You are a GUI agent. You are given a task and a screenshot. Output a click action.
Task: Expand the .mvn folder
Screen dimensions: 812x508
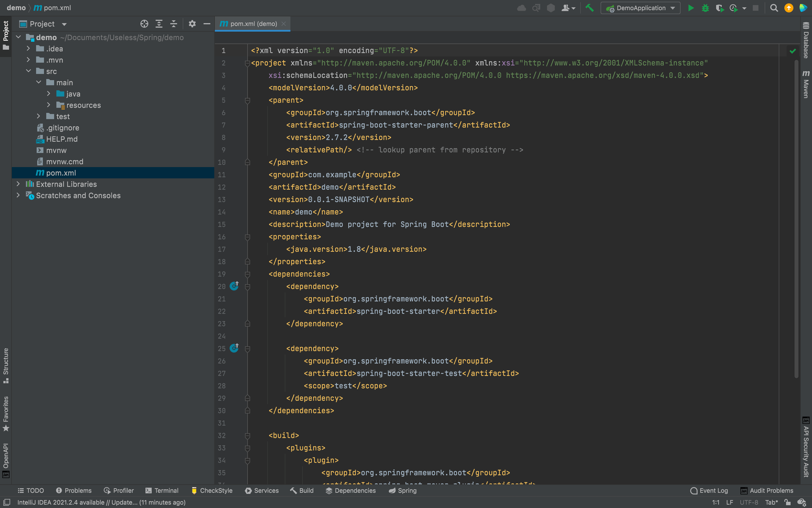[28, 60]
